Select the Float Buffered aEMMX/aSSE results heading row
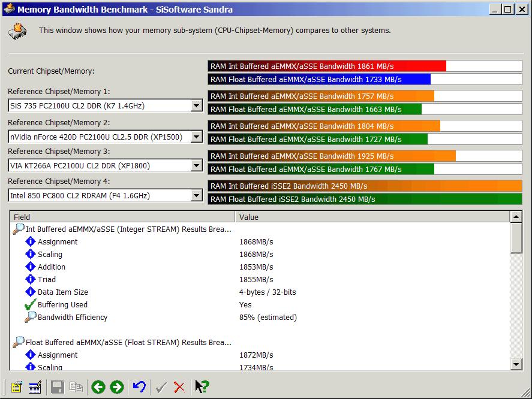This screenshot has height=399, width=532. point(128,343)
